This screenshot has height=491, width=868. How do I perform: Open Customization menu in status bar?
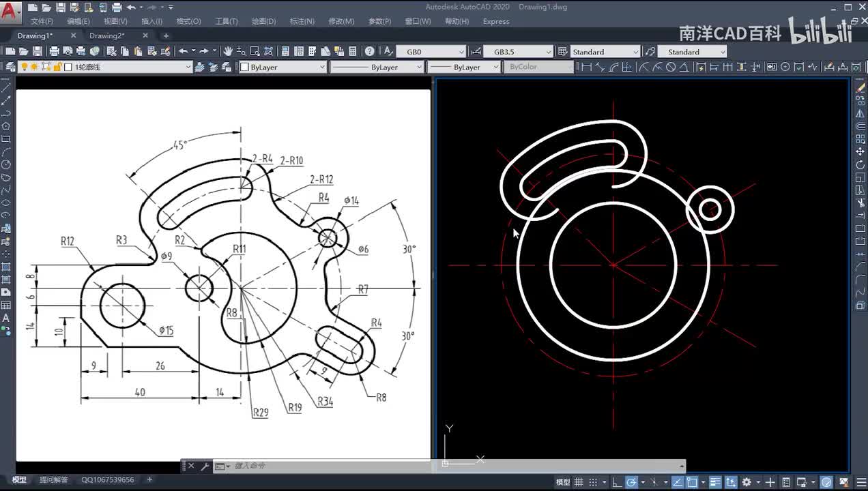point(861,482)
